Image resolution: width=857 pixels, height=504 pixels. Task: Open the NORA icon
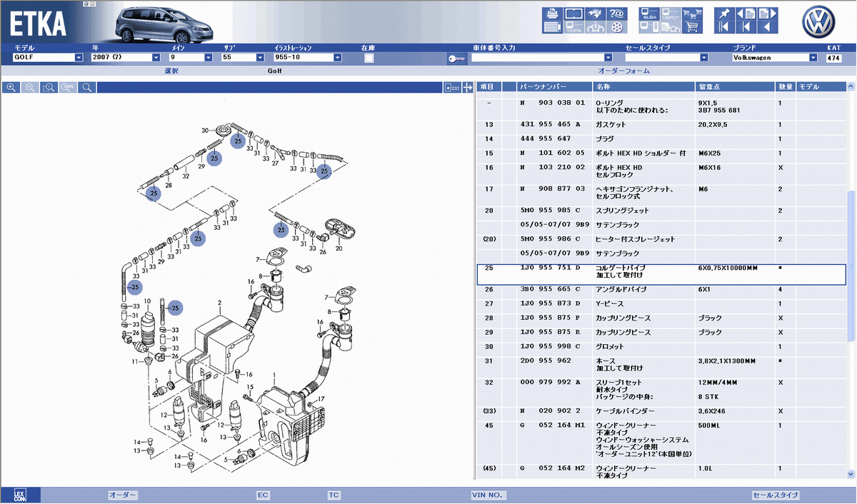pyautogui.click(x=573, y=27)
